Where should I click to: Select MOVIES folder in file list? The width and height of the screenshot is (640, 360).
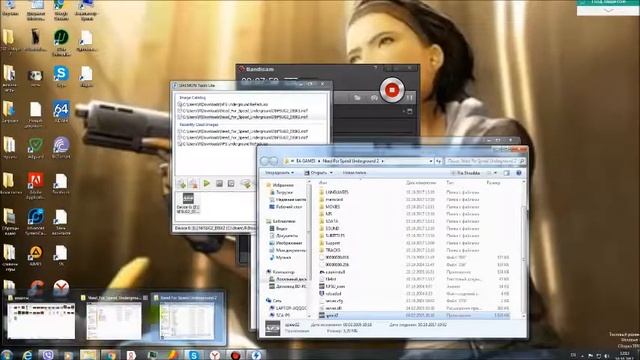(x=329, y=207)
